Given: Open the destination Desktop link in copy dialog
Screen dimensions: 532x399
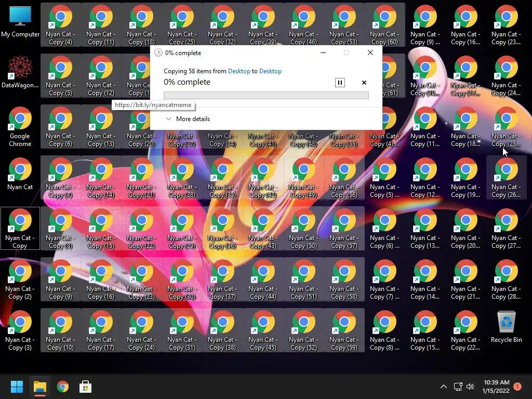Looking at the screenshot, I should 270,71.
